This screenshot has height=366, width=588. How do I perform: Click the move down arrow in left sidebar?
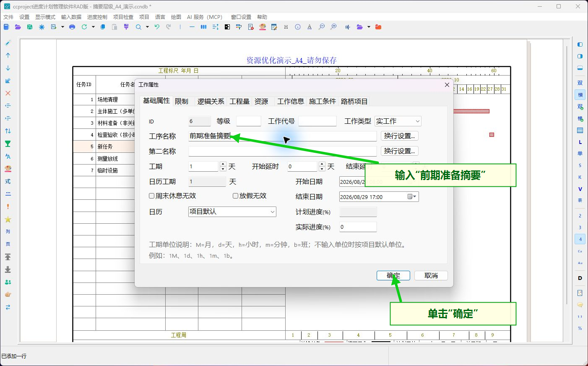pos(8,68)
